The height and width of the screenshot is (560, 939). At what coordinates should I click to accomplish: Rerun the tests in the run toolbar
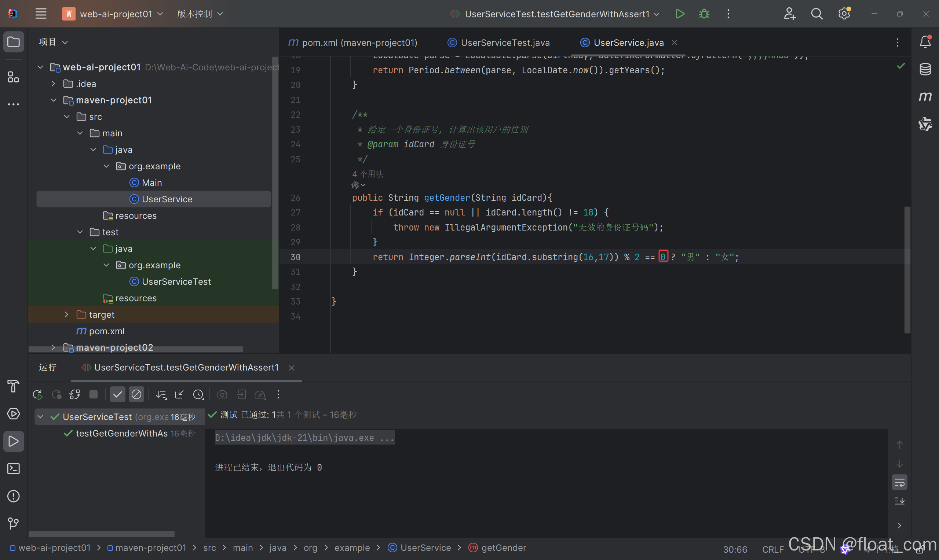37,395
